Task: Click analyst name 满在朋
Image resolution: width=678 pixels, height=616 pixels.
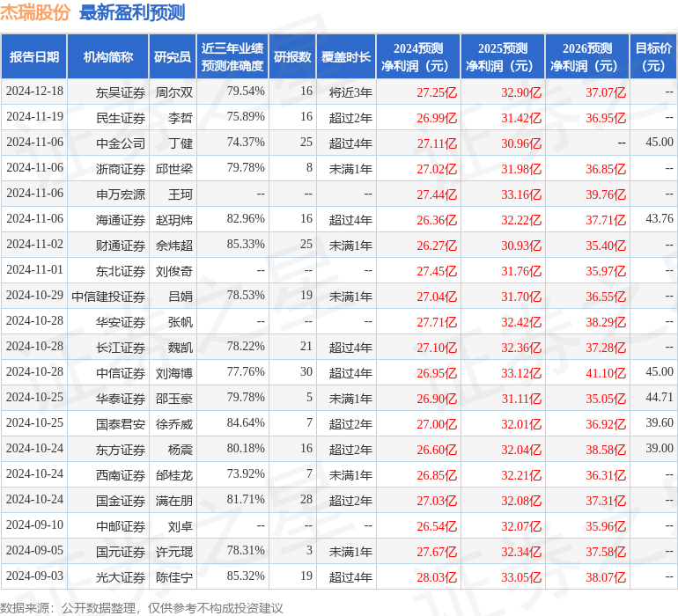Action: 174,501
